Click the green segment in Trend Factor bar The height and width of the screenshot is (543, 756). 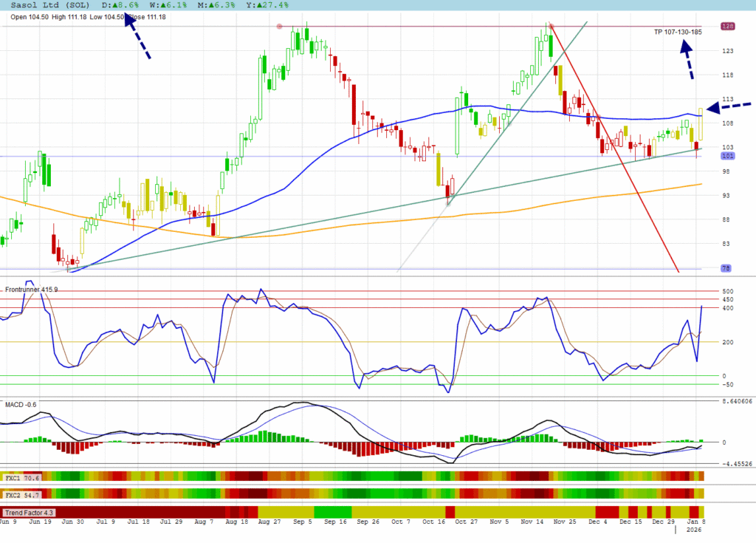(x=331, y=512)
